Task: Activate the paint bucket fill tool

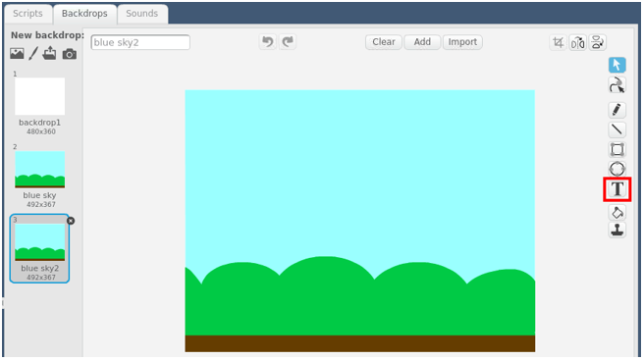Action: tap(617, 213)
